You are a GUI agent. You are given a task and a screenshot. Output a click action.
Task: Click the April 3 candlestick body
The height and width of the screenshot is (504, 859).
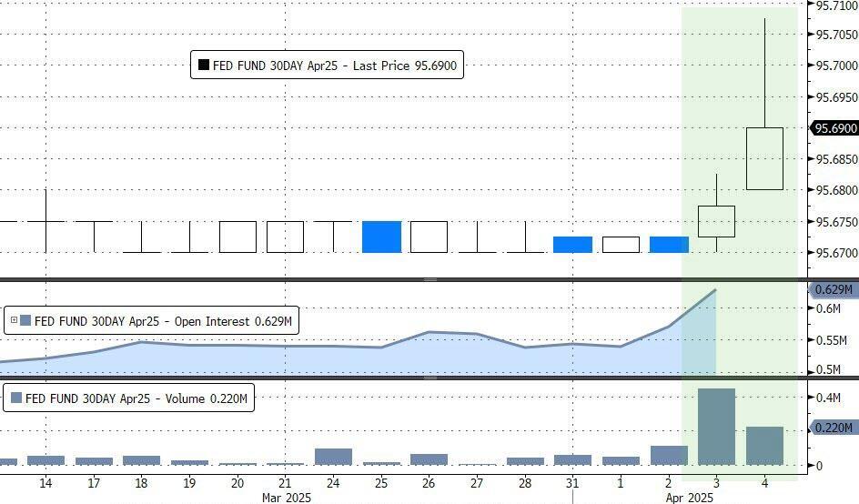(x=716, y=221)
